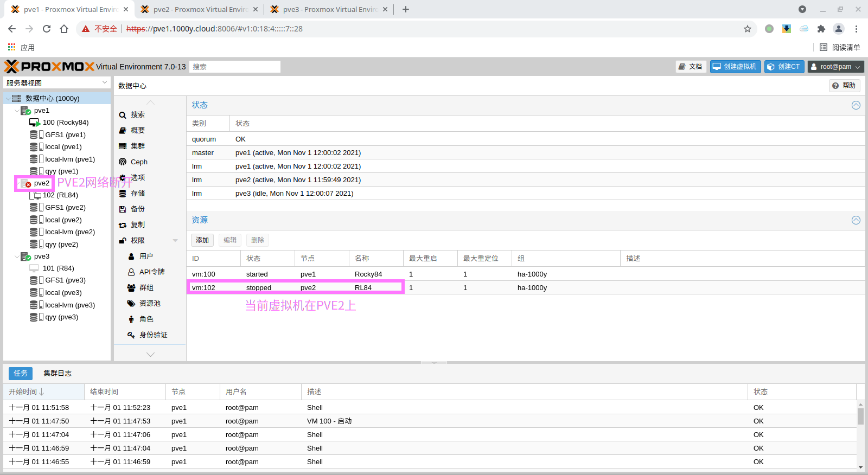Click the 搜索 search input field
Image resolution: width=868 pixels, height=475 pixels.
pyautogui.click(x=234, y=67)
